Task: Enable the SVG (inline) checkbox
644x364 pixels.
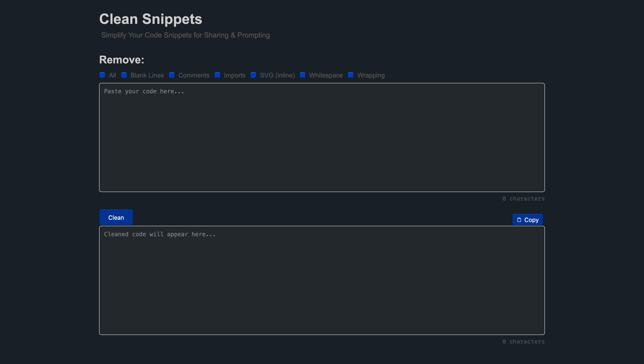Action: point(254,75)
